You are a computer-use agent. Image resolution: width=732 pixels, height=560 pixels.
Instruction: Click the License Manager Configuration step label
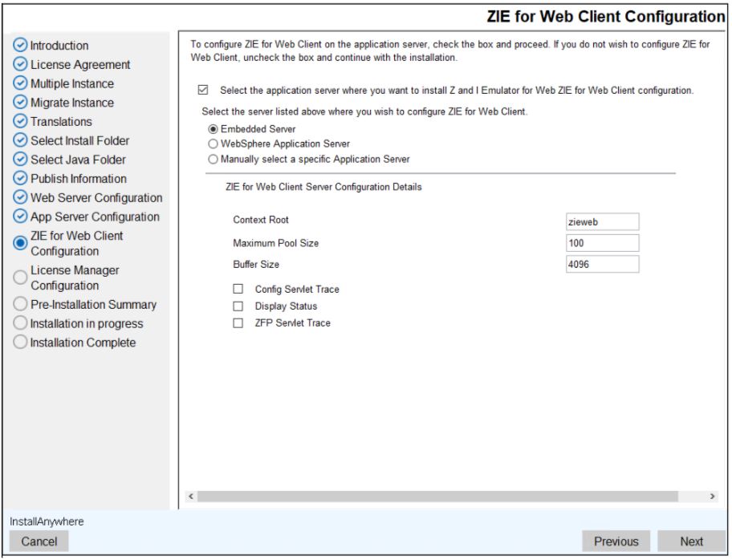point(75,278)
